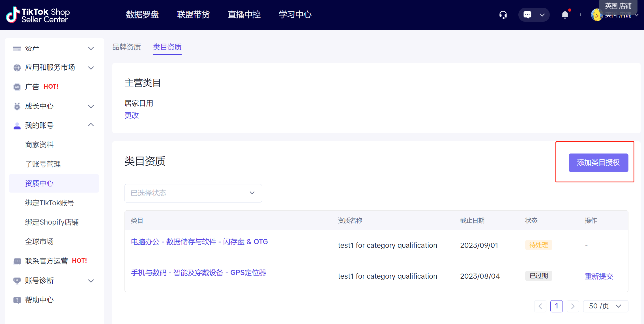Click the customer service headset icon
Image resolution: width=644 pixels, height=324 pixels.
click(x=503, y=15)
